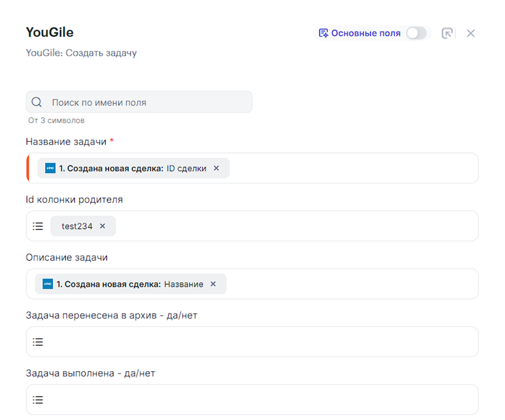Remove the test234 tag
Viewport: 505px width, 420px height.
103,226
